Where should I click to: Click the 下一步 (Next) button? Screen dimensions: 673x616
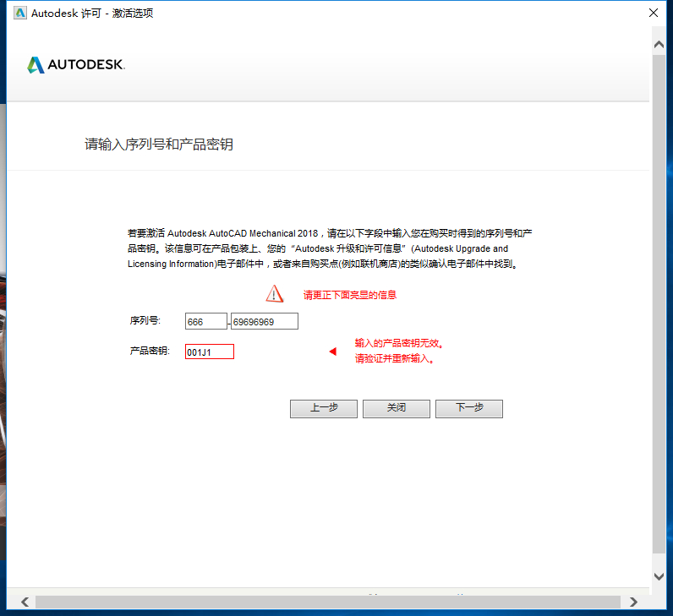(x=469, y=408)
